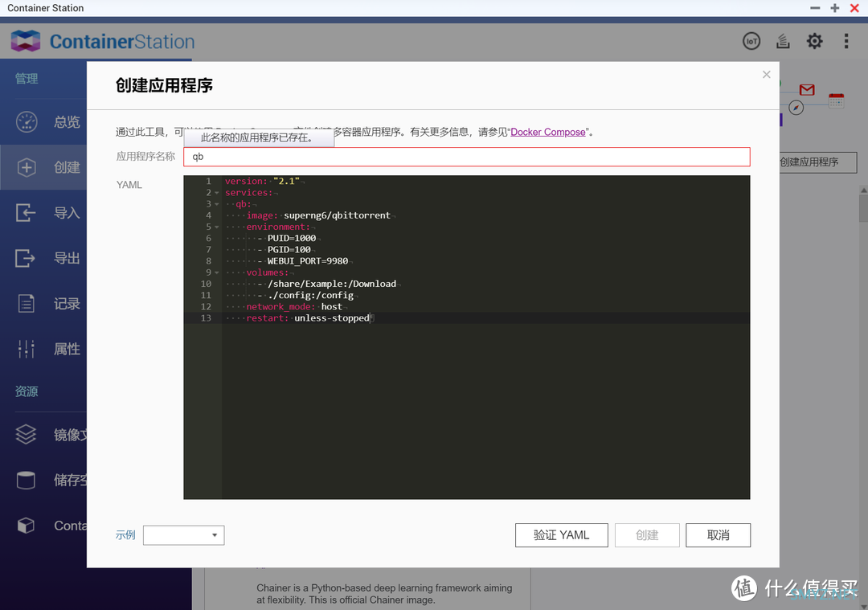Click the volumes: keyword text
Viewport: 868px width, 610px height.
268,272
